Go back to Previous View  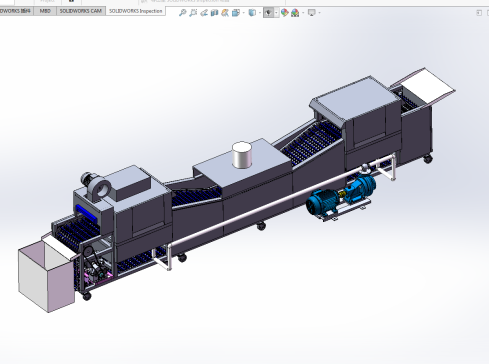(204, 13)
